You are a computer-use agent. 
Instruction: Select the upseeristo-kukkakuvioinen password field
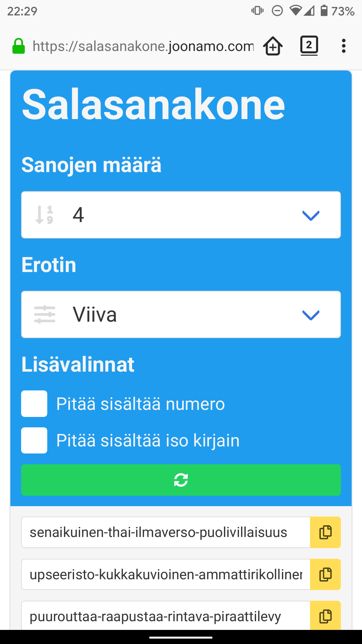coord(166,574)
